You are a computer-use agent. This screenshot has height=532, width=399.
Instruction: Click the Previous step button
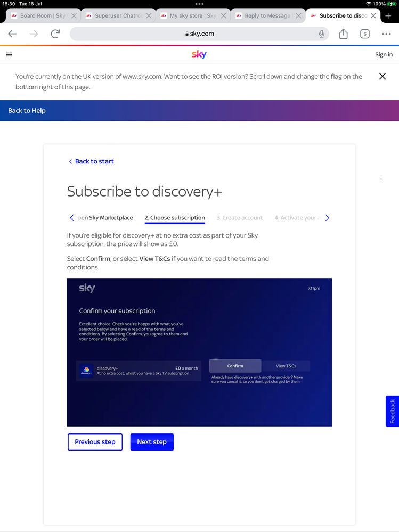[x=95, y=442]
